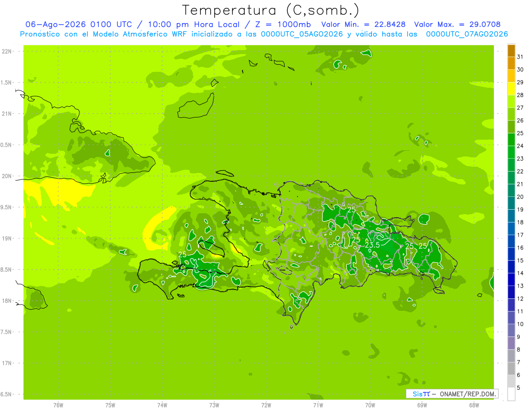Viewport: 532px width, 411px height.
Task: Click the purple swatch between 8 and 9
Action: pos(511,343)
